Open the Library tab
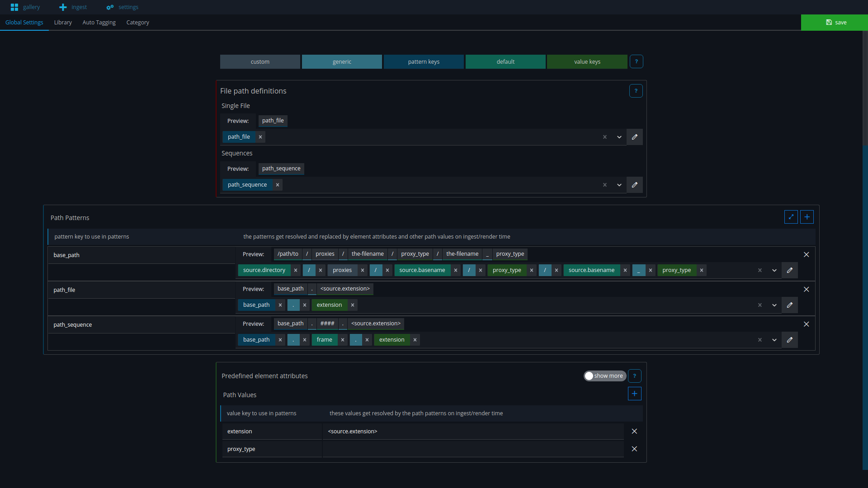Viewport: 868px width, 488px height. [63, 23]
